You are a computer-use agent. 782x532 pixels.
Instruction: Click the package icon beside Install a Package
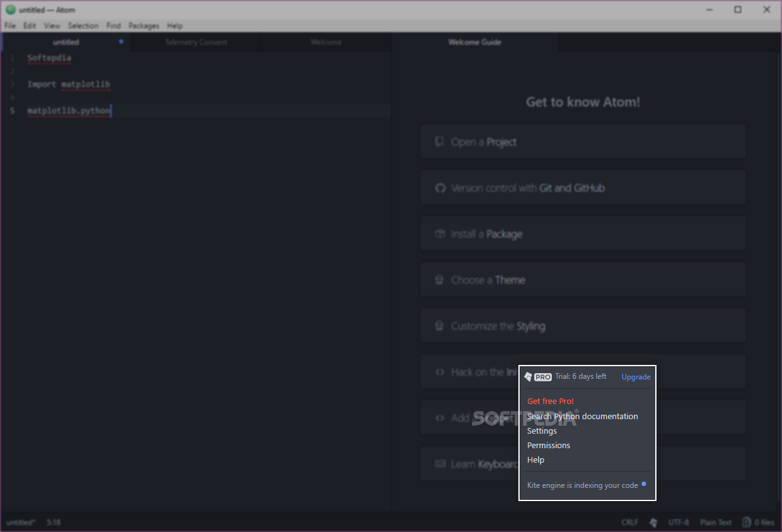[x=440, y=234]
